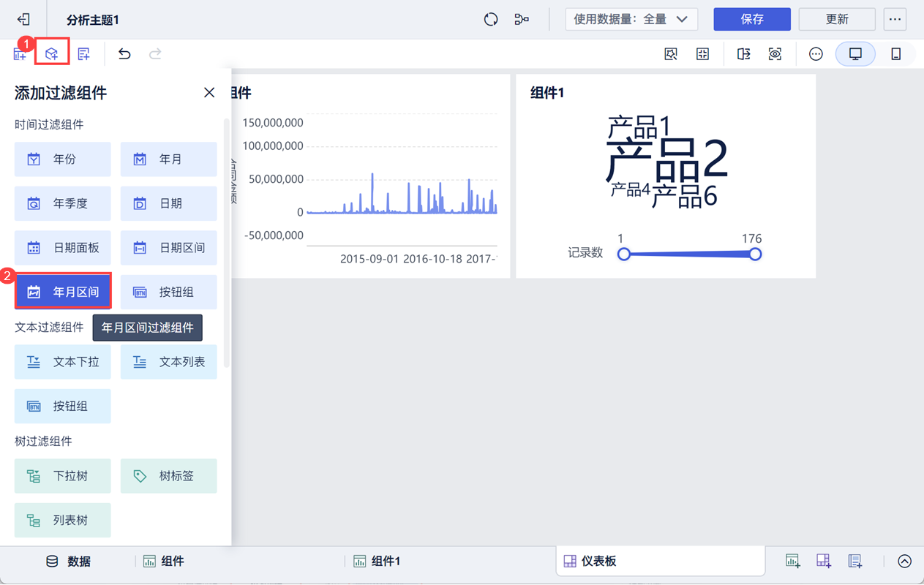The height and width of the screenshot is (585, 924).
Task: Collapse the bottom bar with the chevron
Action: point(905,562)
